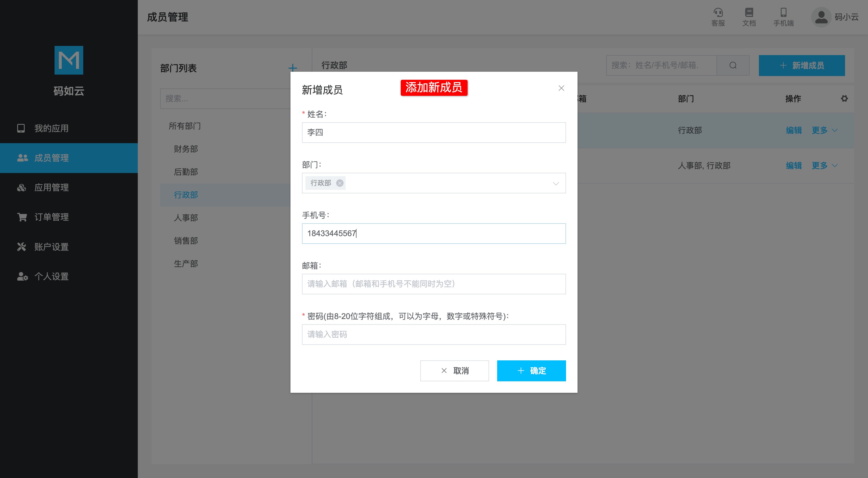Open the 文档 book icon
The width and height of the screenshot is (868, 478).
pyautogui.click(x=749, y=17)
